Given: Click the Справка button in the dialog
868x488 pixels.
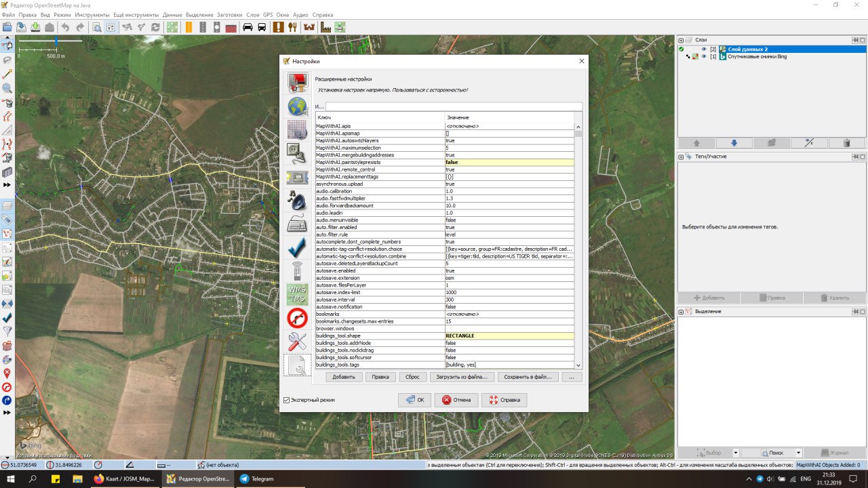Looking at the screenshot, I should pos(504,400).
